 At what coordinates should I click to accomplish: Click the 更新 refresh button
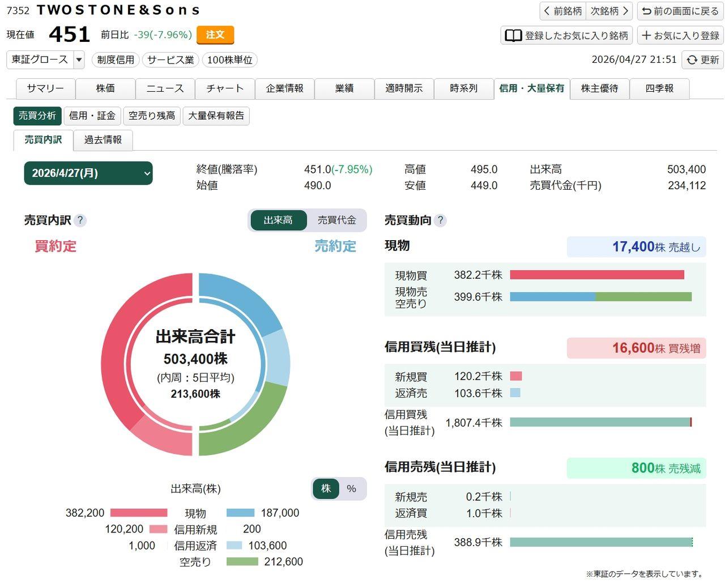pyautogui.click(x=702, y=59)
